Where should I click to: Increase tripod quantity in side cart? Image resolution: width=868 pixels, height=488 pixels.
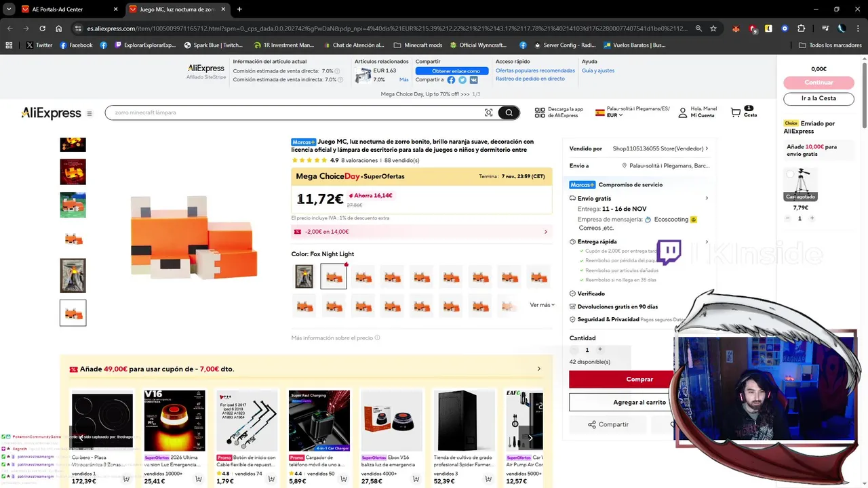click(x=812, y=218)
